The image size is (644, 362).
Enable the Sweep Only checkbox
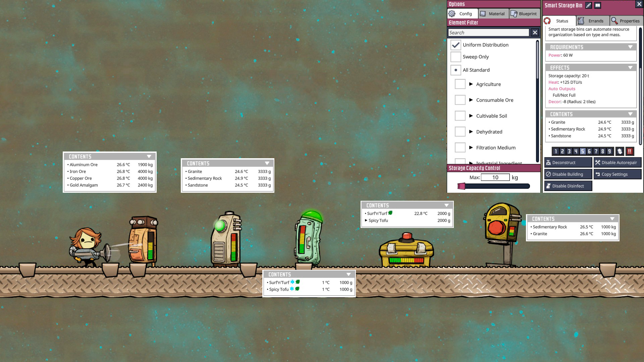(455, 57)
